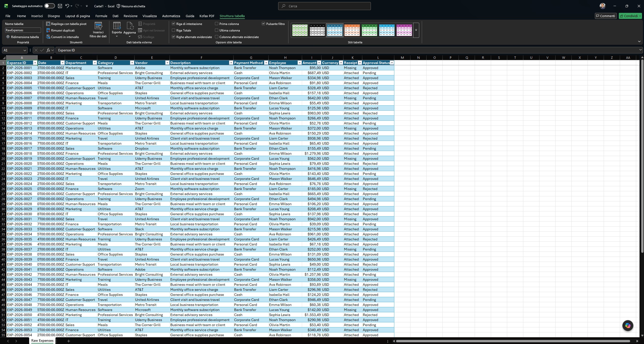This screenshot has width=644, height=344.
Task: Toggle Salvataggio automatico switch
Action: [49, 6]
